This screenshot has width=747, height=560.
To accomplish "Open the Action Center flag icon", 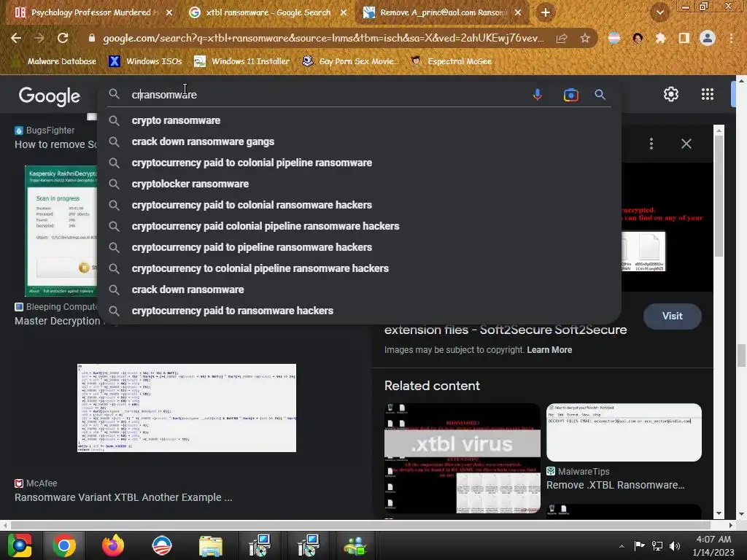I will pos(639,545).
